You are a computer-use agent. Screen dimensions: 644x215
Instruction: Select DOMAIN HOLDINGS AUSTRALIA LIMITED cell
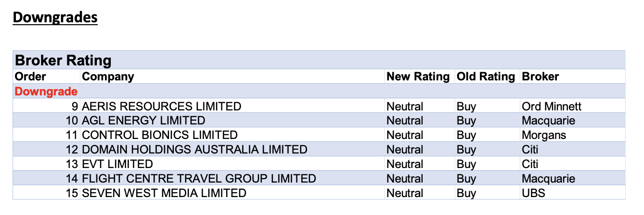[x=194, y=150]
